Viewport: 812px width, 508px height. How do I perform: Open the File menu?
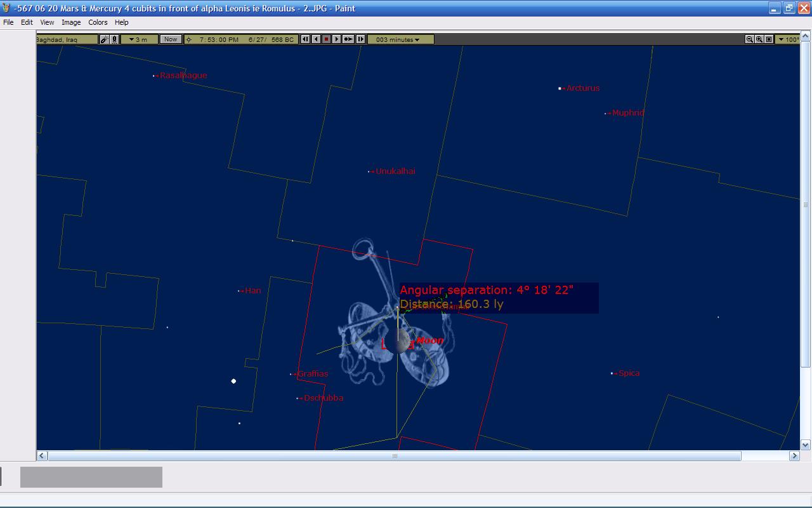[x=8, y=22]
